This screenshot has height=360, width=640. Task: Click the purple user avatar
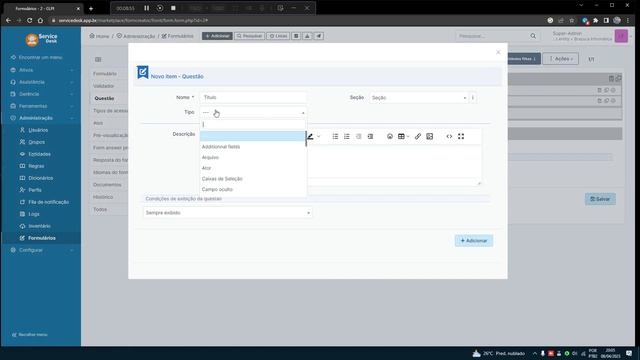tap(621, 36)
